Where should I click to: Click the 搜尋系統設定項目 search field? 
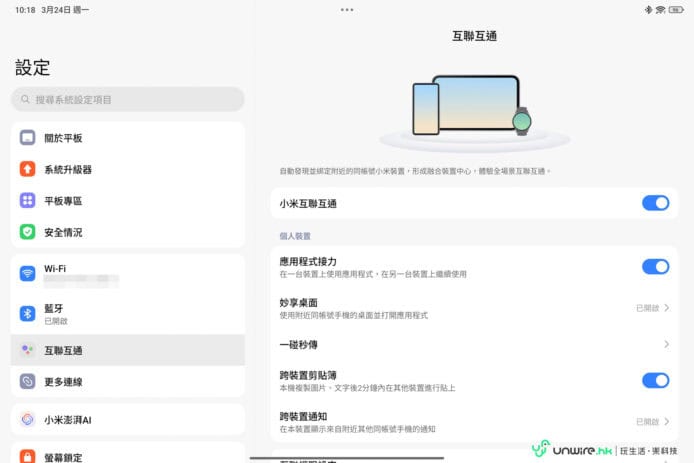(x=128, y=99)
